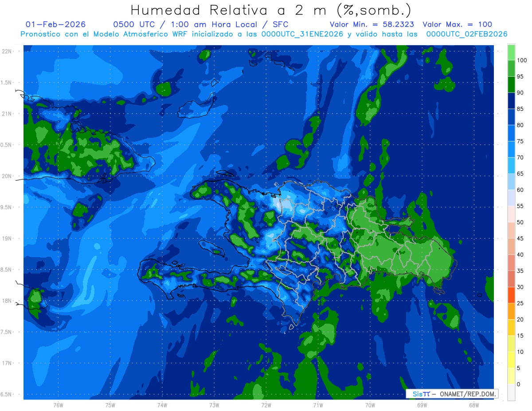Screen dimensions: 532x411
Task: Click the legend swatch between 70 and 75
Action: point(511,149)
